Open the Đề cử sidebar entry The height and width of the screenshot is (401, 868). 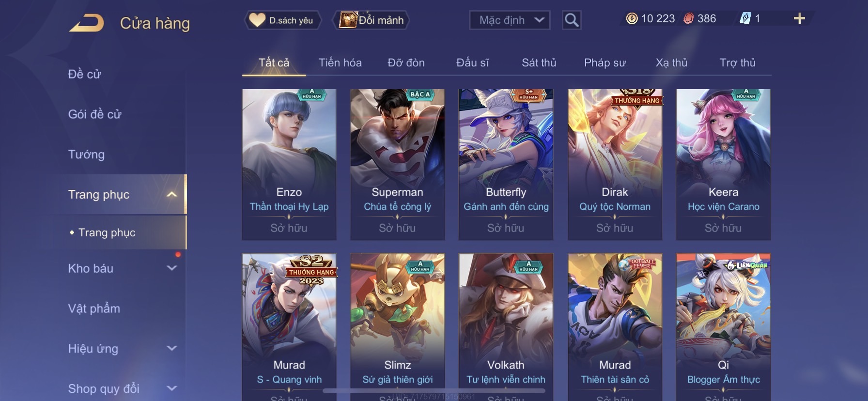[84, 74]
